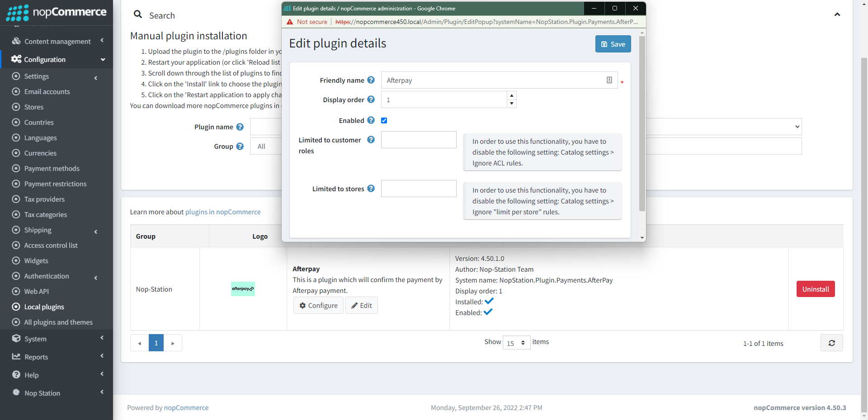
Task: Open Stores page
Action: tap(34, 107)
